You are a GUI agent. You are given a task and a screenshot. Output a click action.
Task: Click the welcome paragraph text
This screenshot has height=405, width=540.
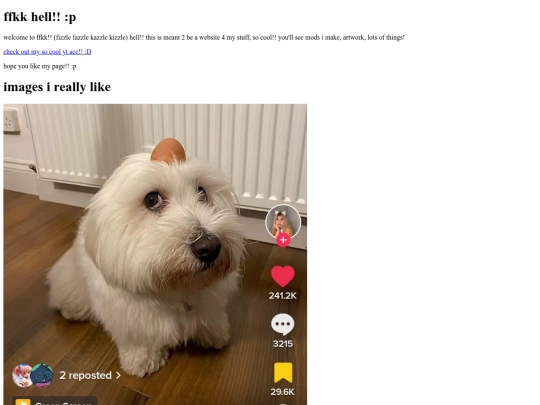[204, 38]
